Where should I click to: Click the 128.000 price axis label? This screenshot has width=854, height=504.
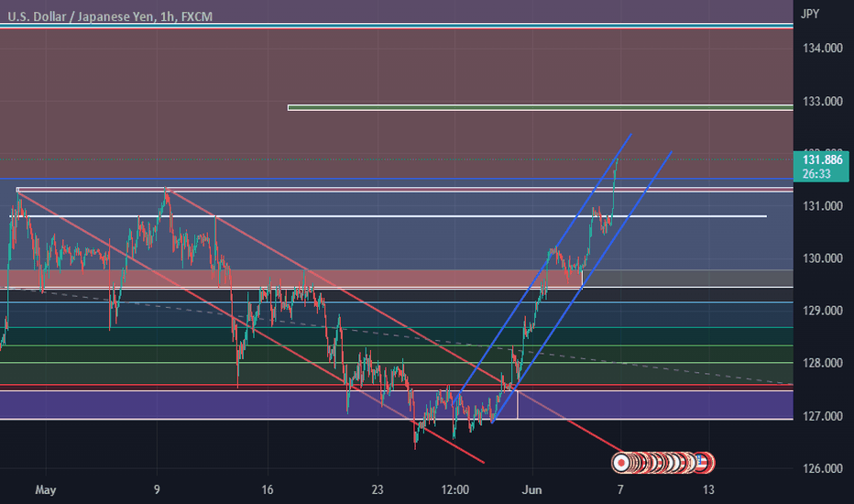click(x=823, y=363)
